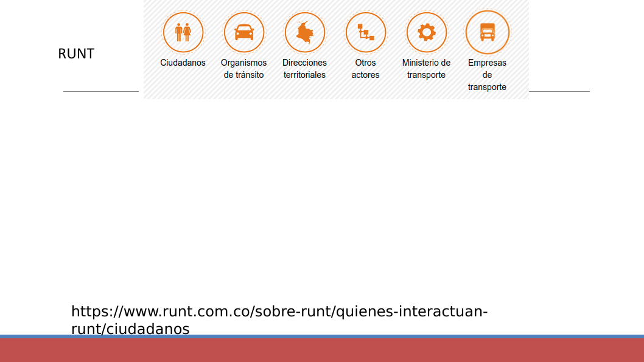Select the Ministerio de transporte label

click(426, 69)
